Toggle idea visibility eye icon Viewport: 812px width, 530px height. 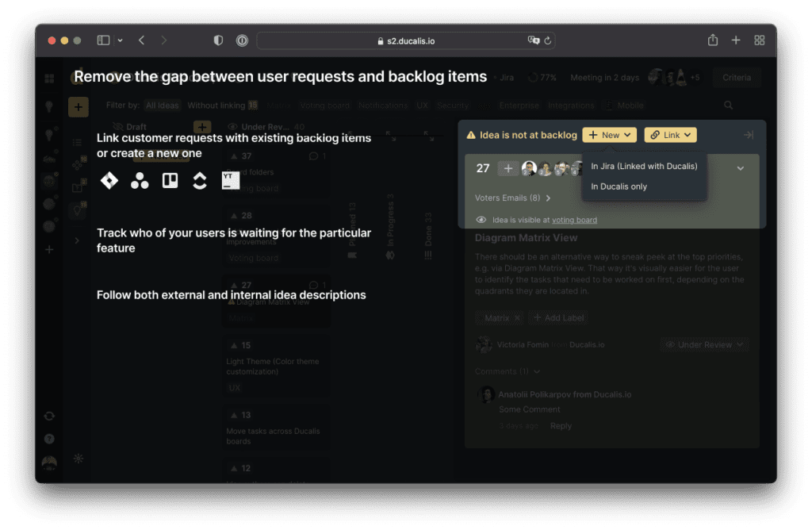tap(481, 220)
